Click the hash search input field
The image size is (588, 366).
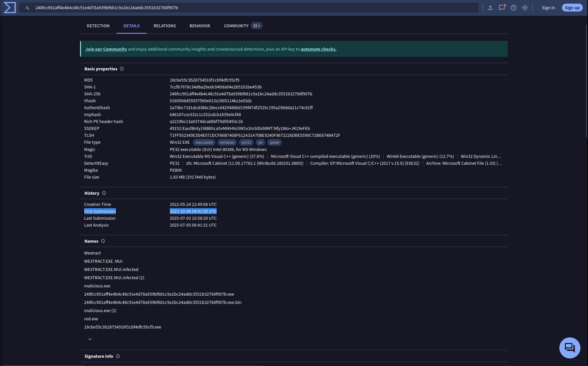pyautogui.click(x=249, y=8)
